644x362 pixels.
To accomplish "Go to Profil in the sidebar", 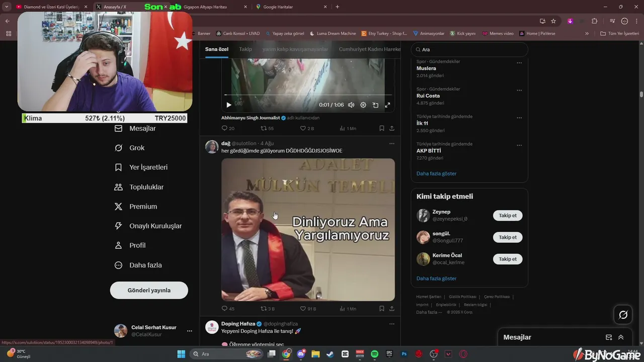I will pyautogui.click(x=130, y=245).
